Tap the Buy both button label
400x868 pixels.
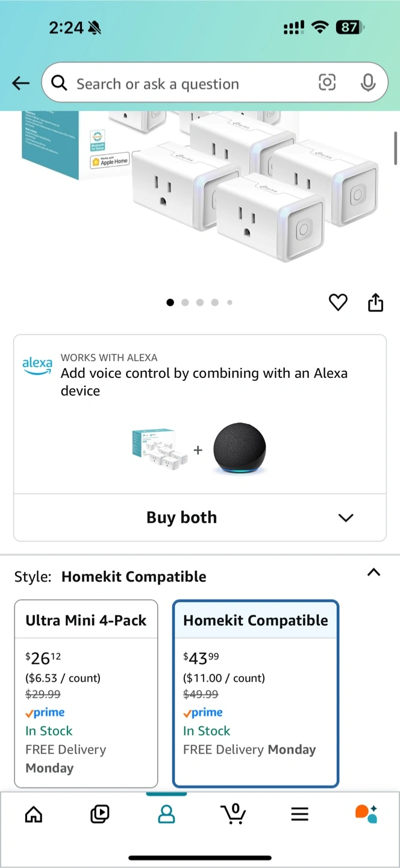tap(181, 518)
